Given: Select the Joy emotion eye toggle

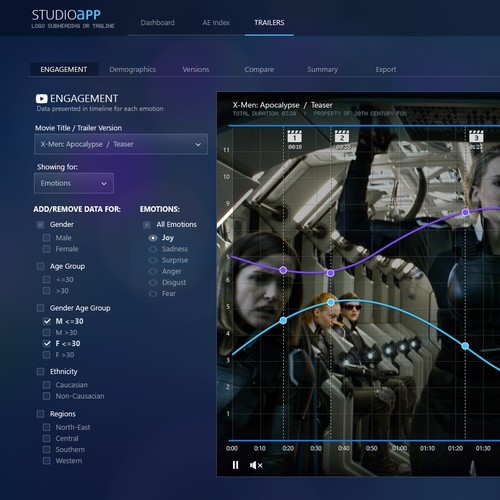Looking at the screenshot, I should [153, 238].
